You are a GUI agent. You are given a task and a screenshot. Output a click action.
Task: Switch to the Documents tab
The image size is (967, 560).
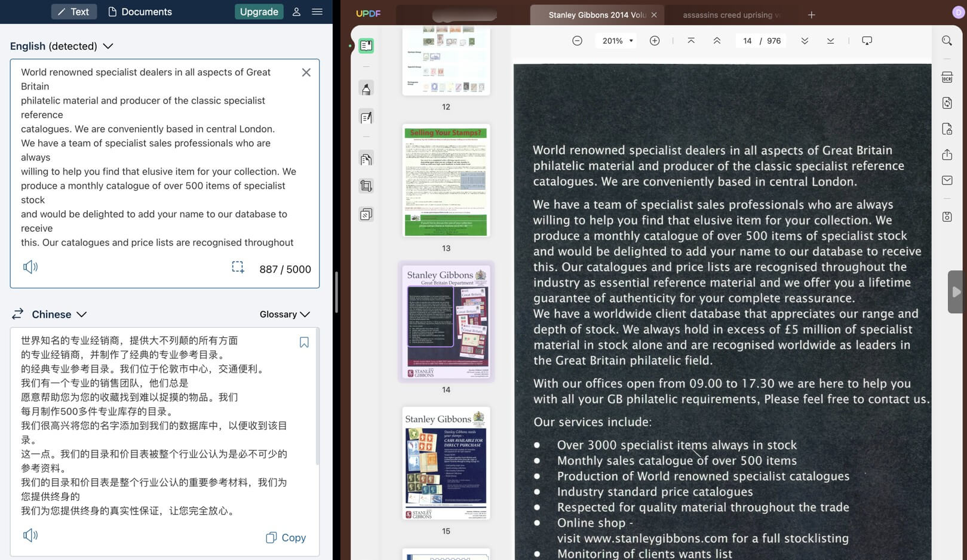click(x=140, y=11)
